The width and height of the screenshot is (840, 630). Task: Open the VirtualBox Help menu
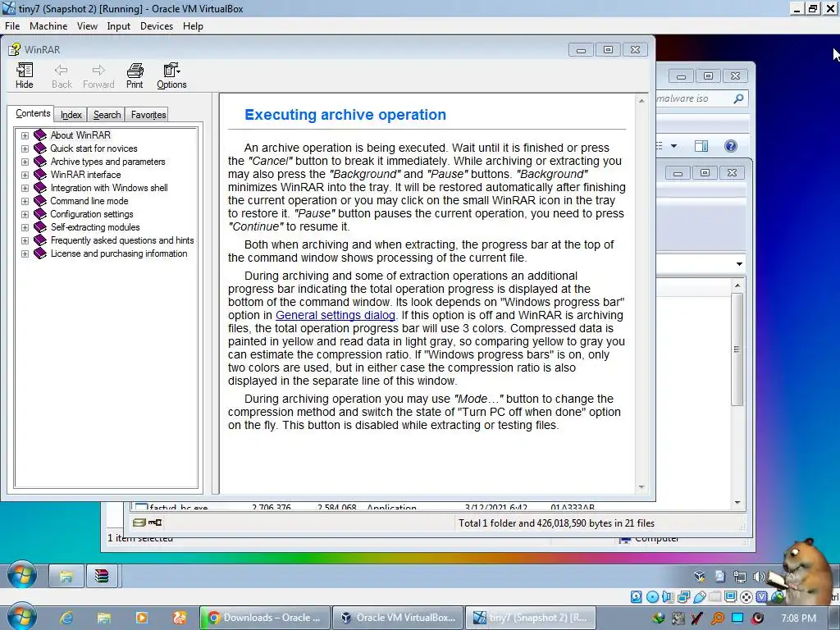193,25
